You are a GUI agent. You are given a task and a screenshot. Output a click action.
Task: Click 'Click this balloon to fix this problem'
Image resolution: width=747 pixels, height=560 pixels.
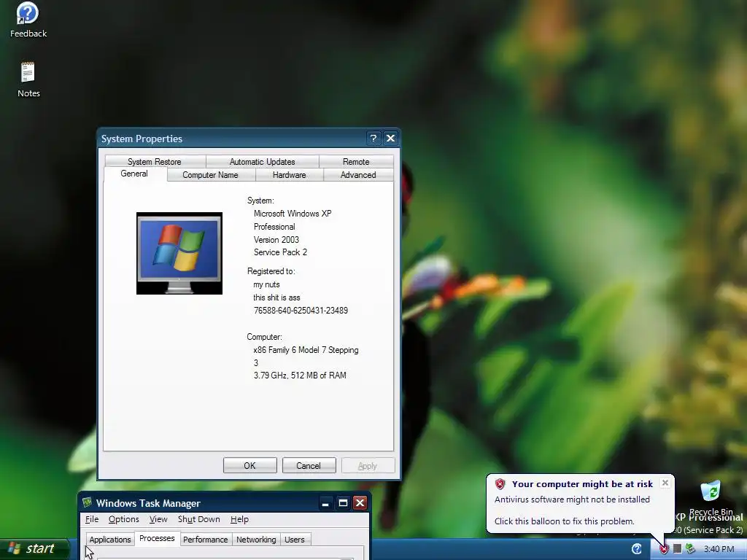[x=564, y=521]
